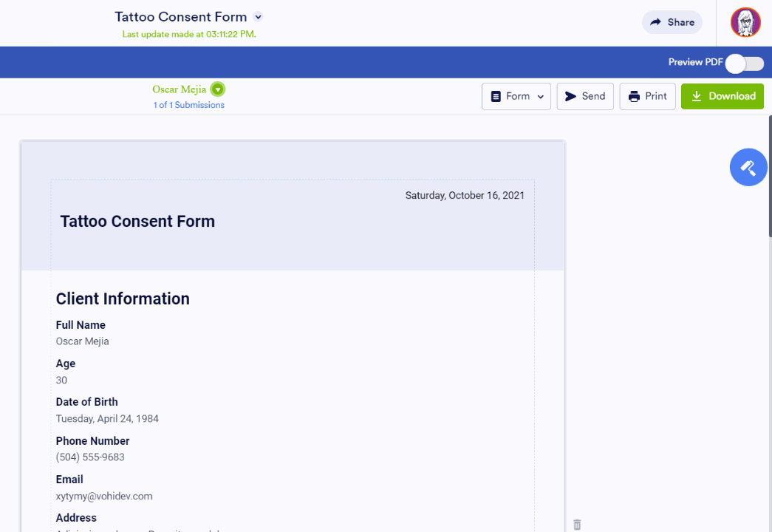Click the Share arrow icon

[x=655, y=22]
